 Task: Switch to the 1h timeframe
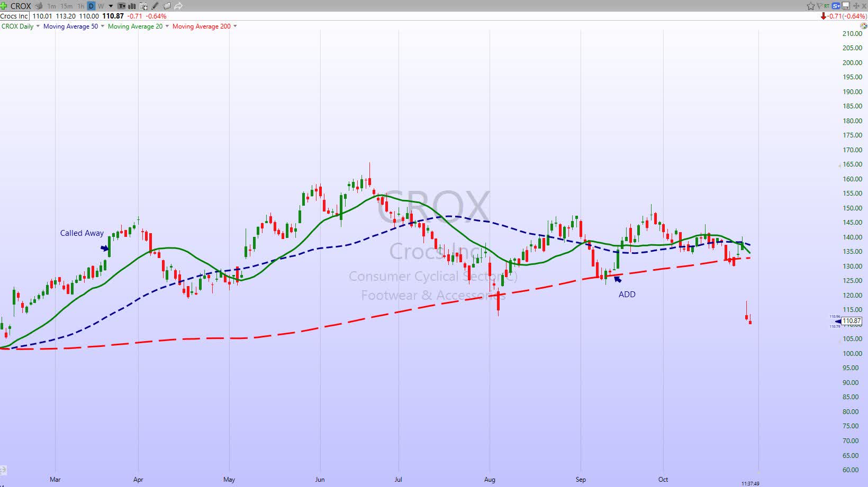(80, 6)
